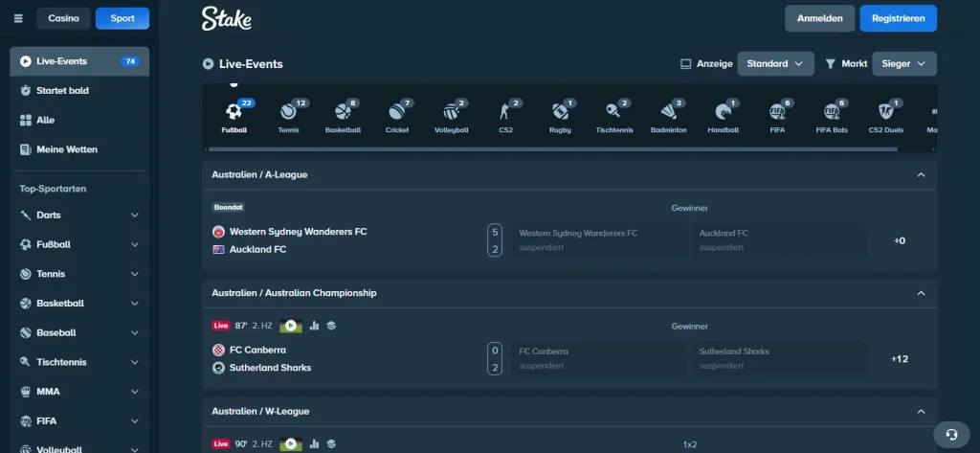This screenshot has height=453, width=980.
Task: Open the hamburger menu icon
Action: point(18,18)
